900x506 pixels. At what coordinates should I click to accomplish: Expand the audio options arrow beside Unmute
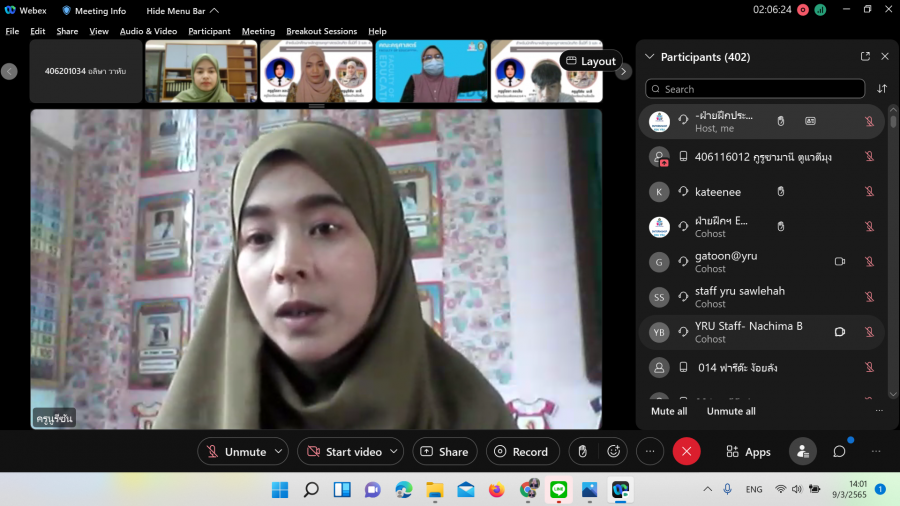(x=278, y=451)
